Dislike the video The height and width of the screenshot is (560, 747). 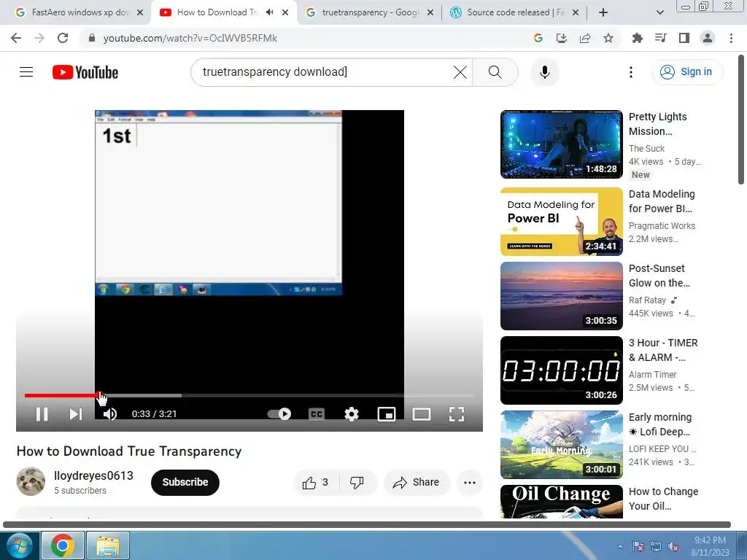click(357, 483)
